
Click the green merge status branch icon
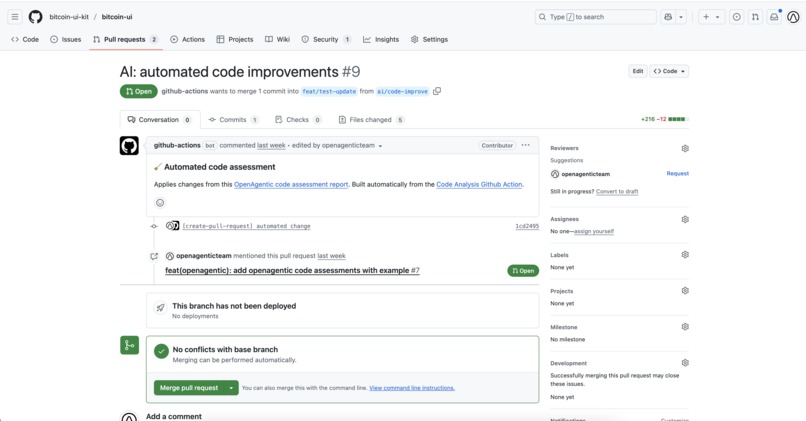(x=130, y=345)
